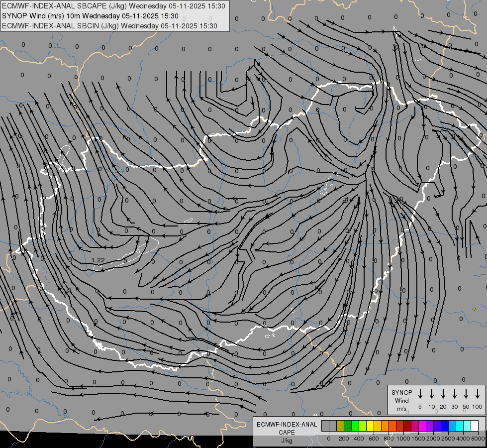Select the pure blue CAPE legend swatch
This screenshot has width=487, height=448.
445,426
